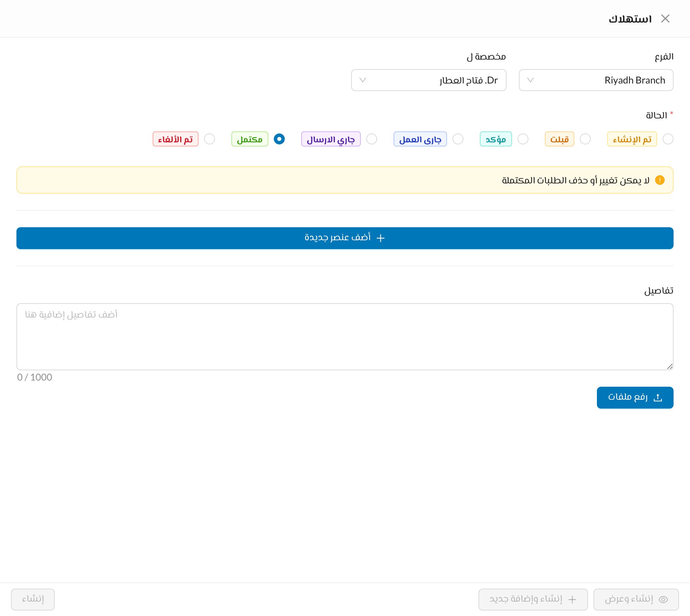Select the جاري الارسال status radio
The height and width of the screenshot is (616, 690).
[371, 139]
